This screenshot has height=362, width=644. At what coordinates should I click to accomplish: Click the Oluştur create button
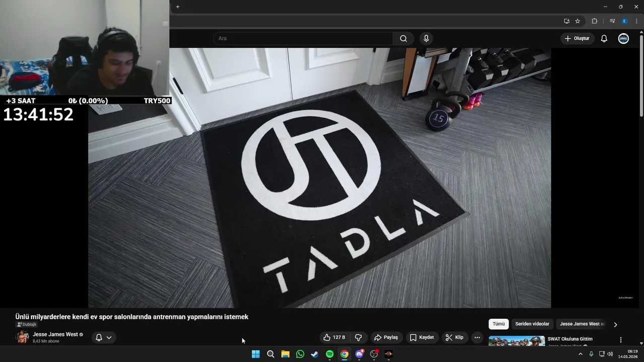click(x=577, y=39)
